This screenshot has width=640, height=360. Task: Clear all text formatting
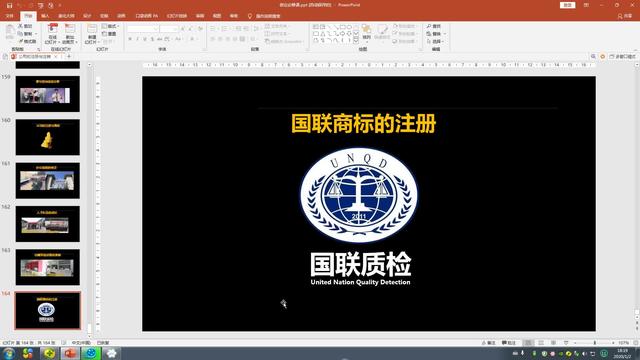click(200, 29)
